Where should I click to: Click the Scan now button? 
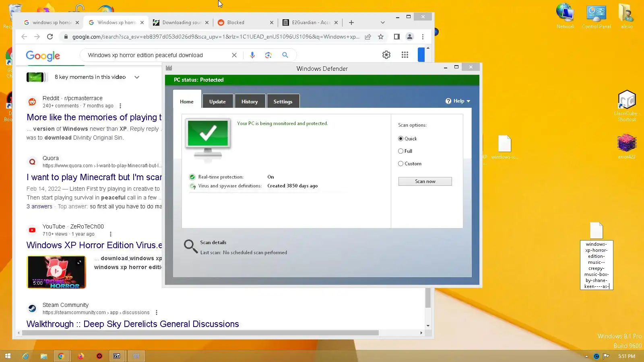point(425,181)
